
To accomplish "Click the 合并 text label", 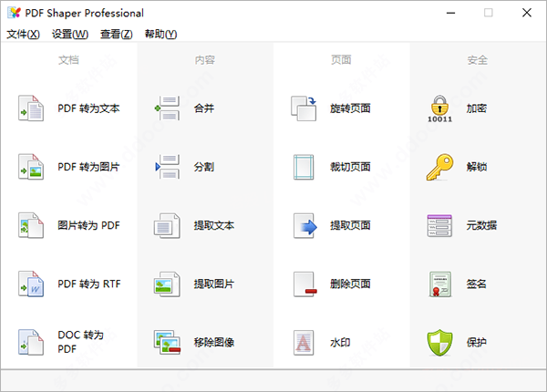I will click(x=203, y=108).
